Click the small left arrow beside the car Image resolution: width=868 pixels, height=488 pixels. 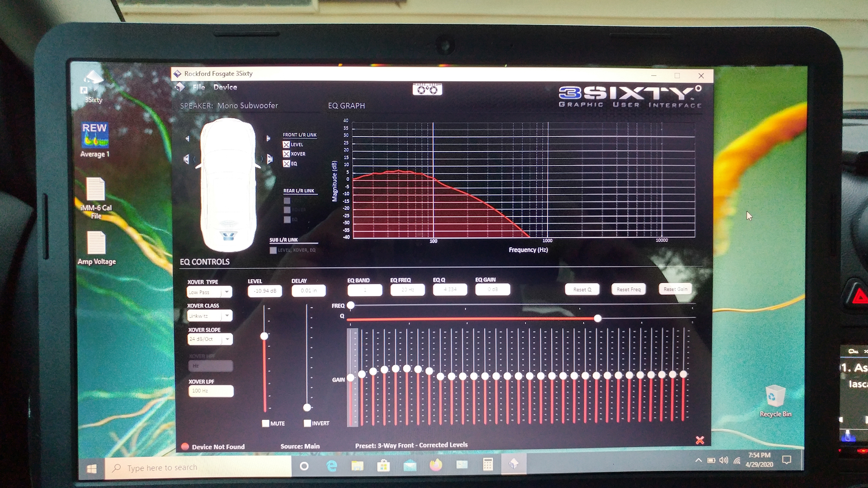pyautogui.click(x=187, y=138)
